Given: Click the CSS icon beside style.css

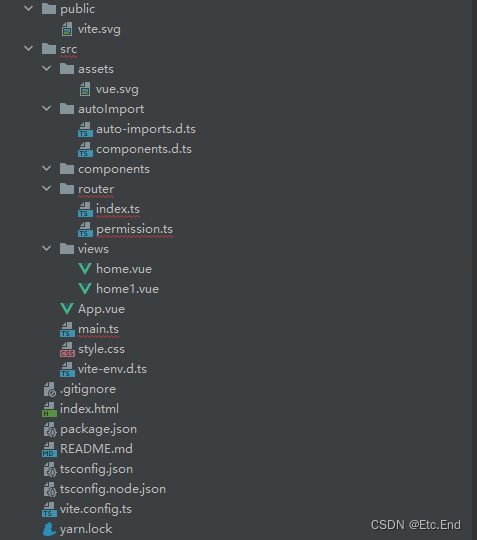Looking at the screenshot, I should 67,349.
